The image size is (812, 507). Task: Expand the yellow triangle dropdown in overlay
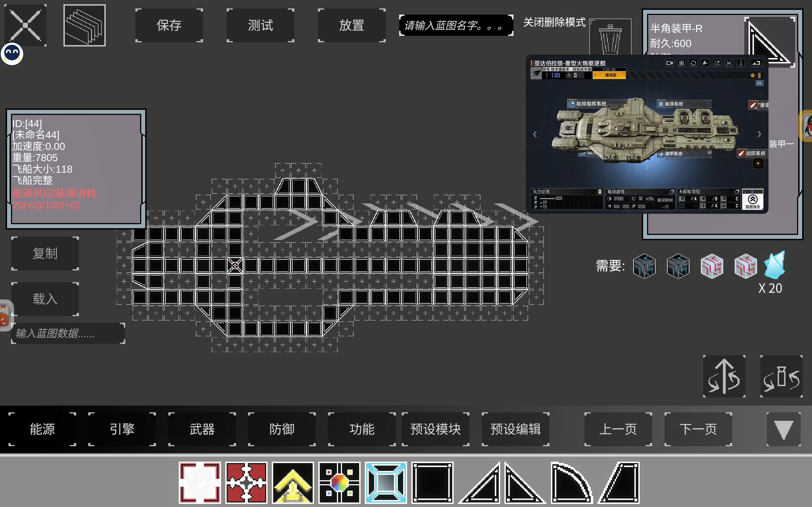[758, 164]
